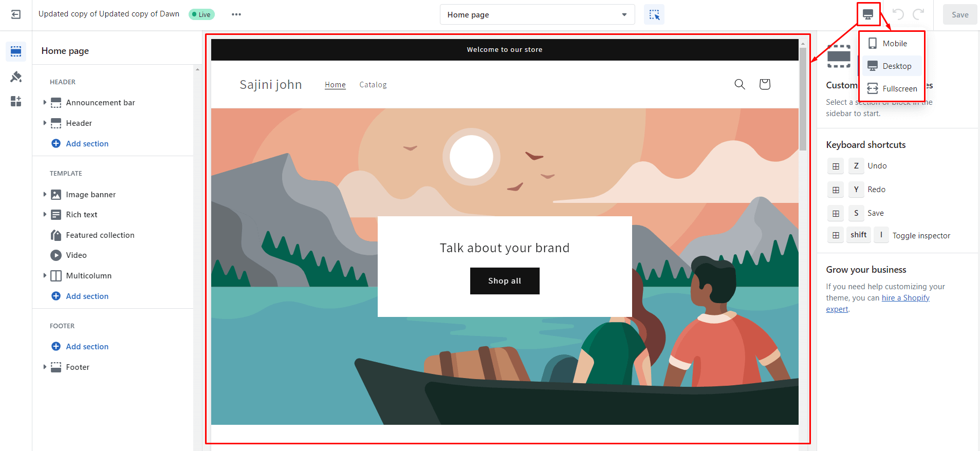Select Sections icon in left rail
980x451 pixels.
(16, 51)
